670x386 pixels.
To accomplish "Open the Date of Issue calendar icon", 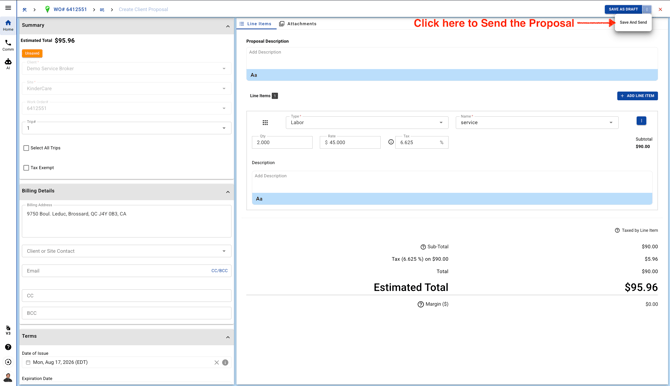I will coord(28,362).
